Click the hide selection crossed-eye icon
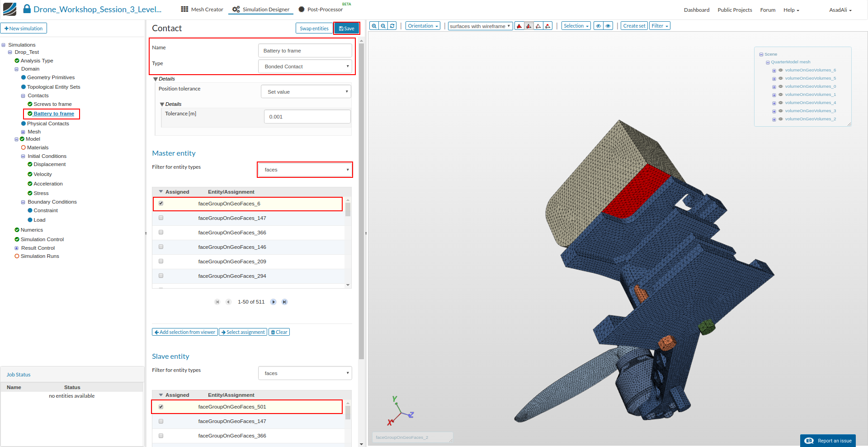The image size is (868, 447). 599,26
